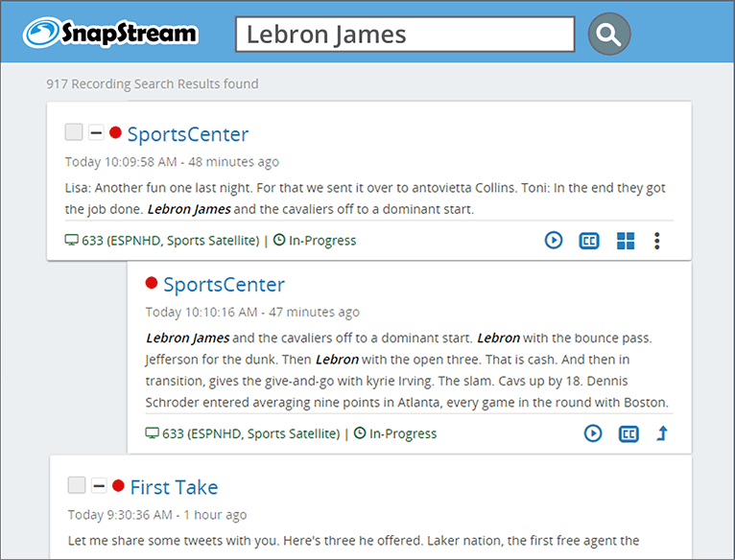Tick the First Take result checkbox

77,485
